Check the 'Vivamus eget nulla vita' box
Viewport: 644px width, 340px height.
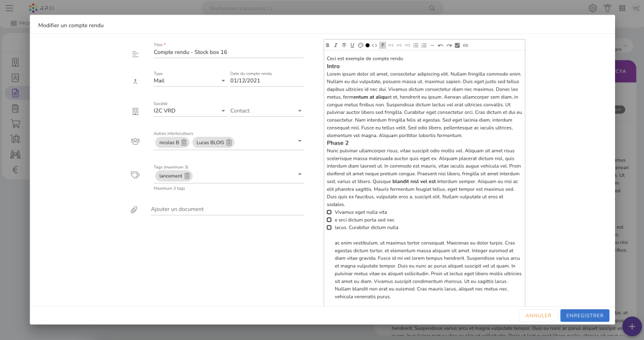[x=329, y=212]
